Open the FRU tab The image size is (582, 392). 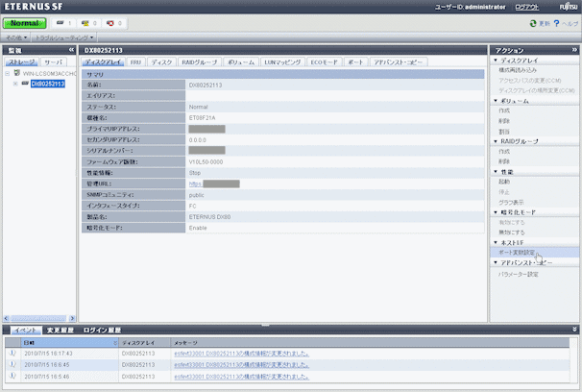point(135,62)
